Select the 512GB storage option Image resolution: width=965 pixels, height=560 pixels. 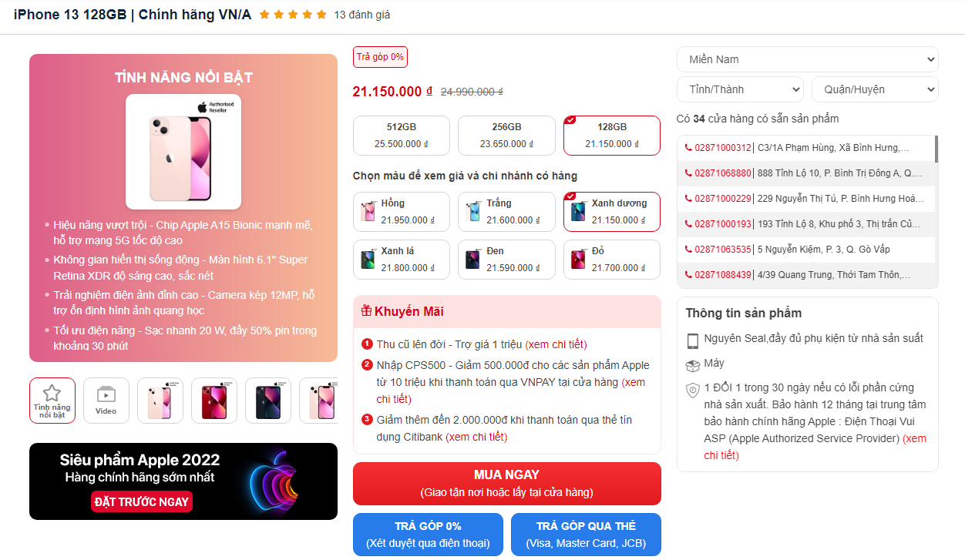(x=401, y=136)
